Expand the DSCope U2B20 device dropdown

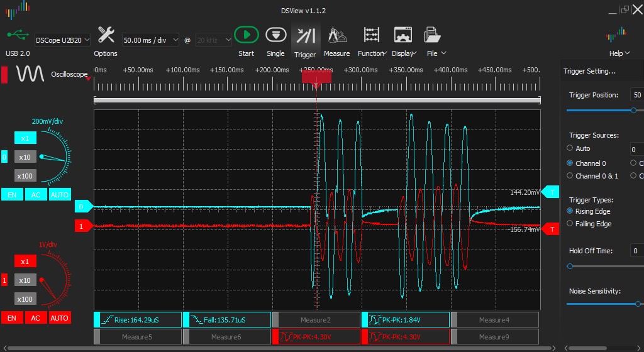coord(62,40)
